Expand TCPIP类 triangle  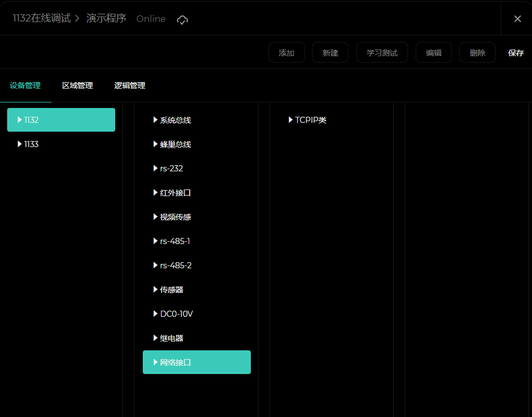[x=291, y=120]
